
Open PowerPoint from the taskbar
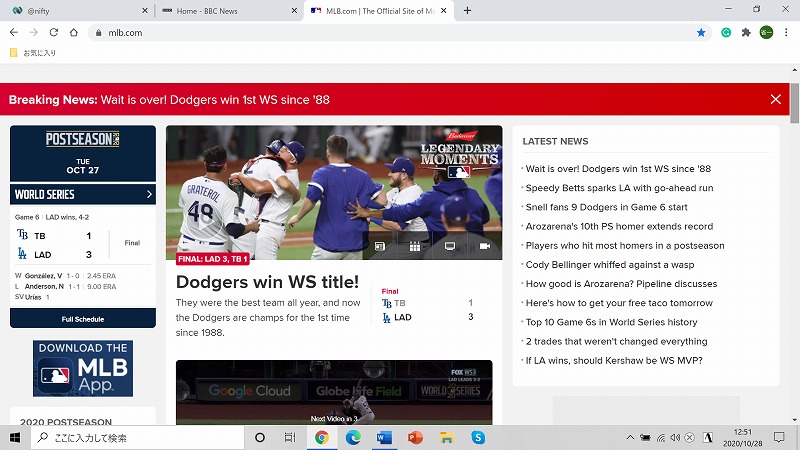(415, 437)
